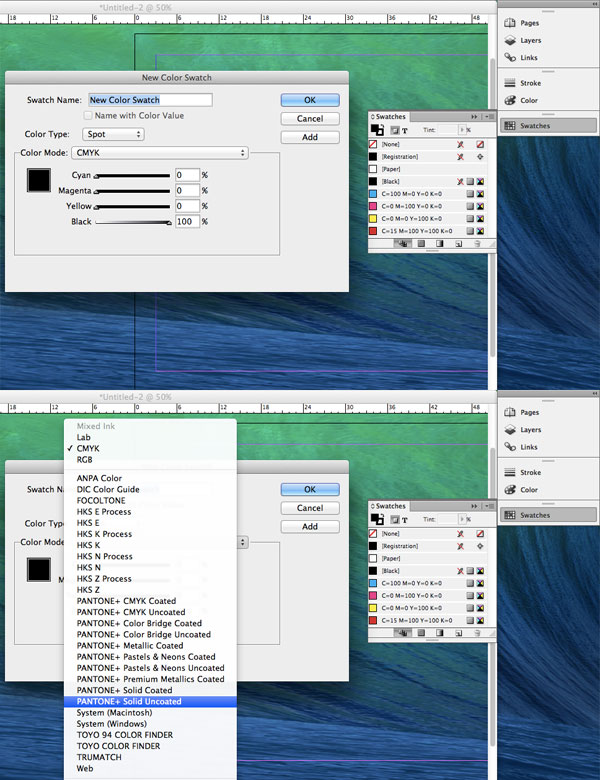Viewport: 600px width, 780px height.
Task: Click new swatch icon in the upper Swatches panel
Action: point(458,243)
